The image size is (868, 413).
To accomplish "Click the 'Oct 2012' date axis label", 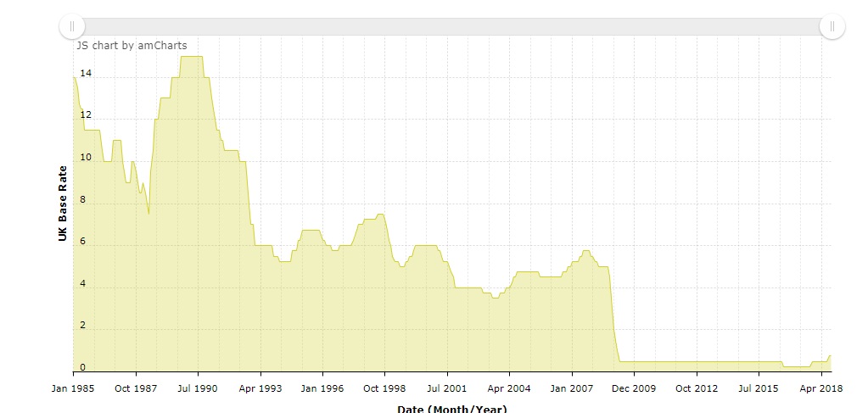I will click(x=697, y=388).
